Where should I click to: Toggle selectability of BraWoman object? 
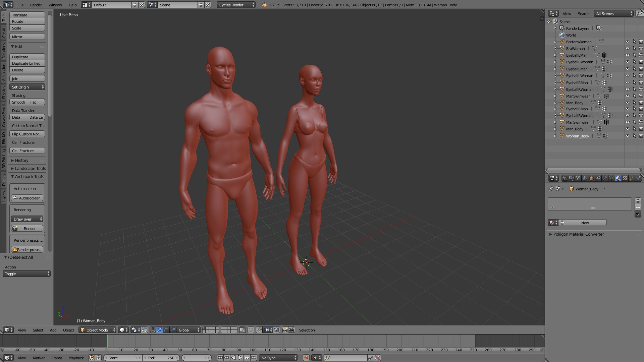tap(634, 49)
